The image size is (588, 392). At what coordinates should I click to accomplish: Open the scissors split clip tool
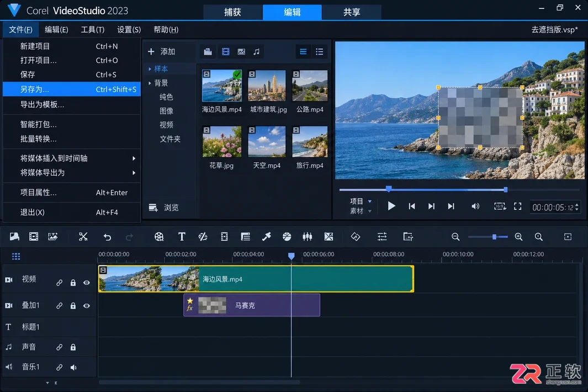click(83, 237)
